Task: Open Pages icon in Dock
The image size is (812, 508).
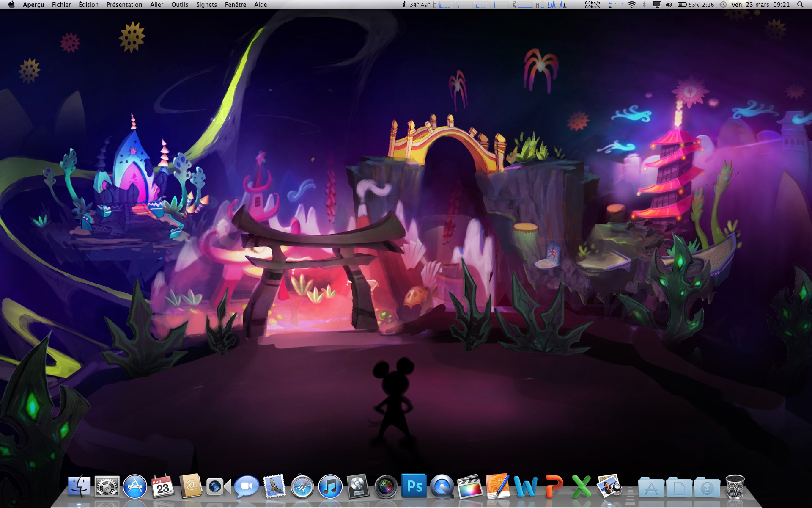Action: (498, 486)
